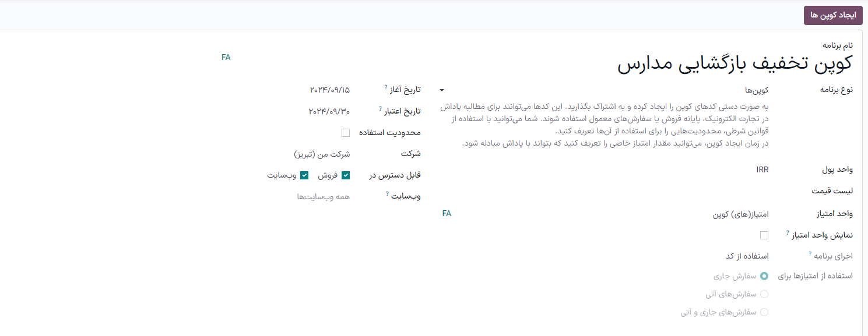Click the واحد امتیاز label

[x=834, y=214]
